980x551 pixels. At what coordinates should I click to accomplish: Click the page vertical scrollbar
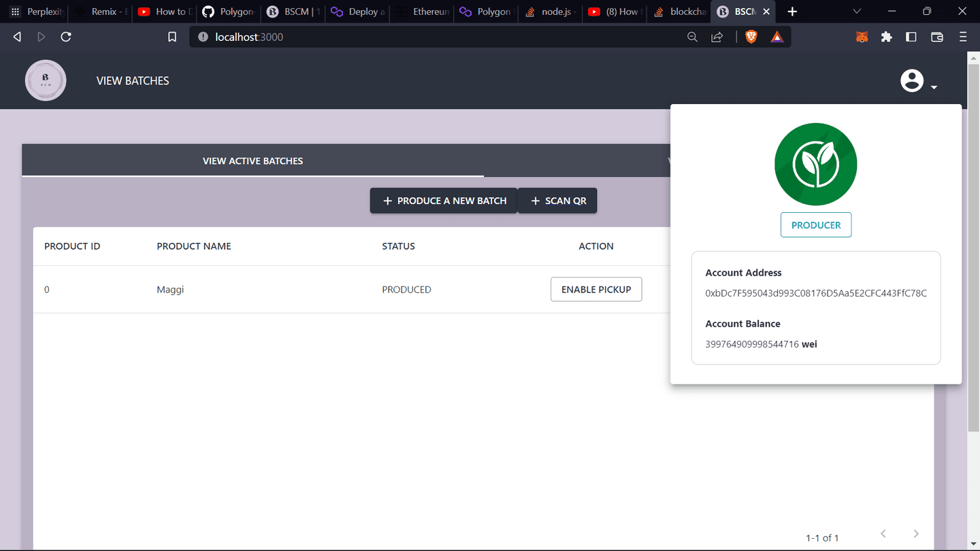974,248
